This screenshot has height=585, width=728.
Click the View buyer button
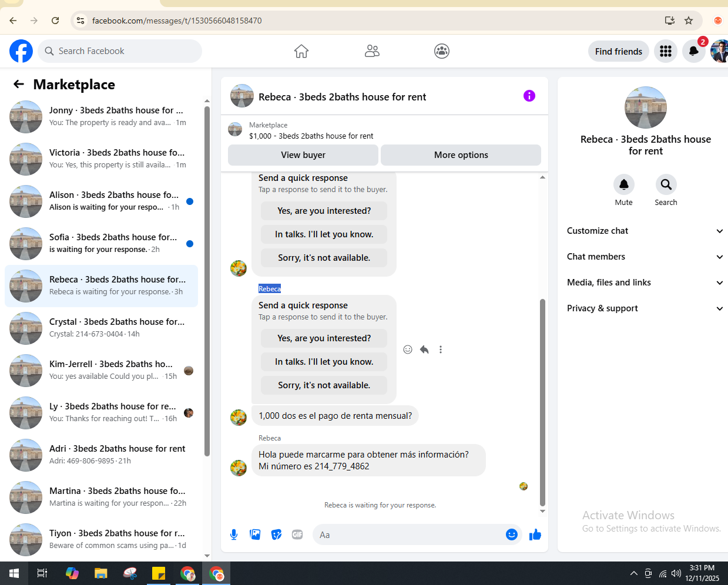click(303, 155)
